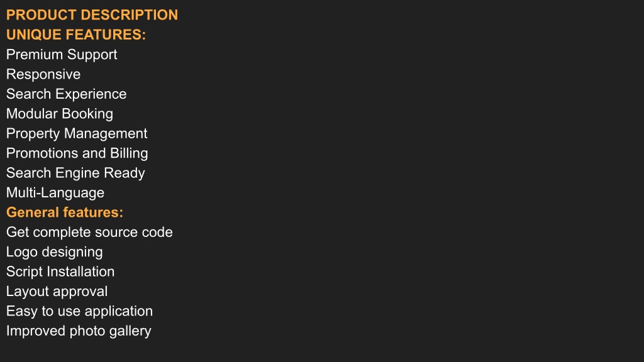The image size is (644, 362).
Task: Click the Property Management line
Action: click(x=77, y=133)
